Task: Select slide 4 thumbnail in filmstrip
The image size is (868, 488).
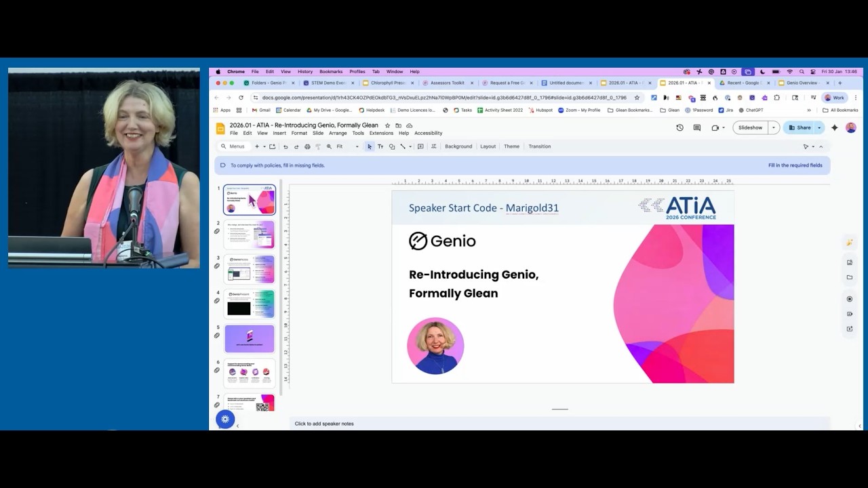Action: (x=250, y=304)
